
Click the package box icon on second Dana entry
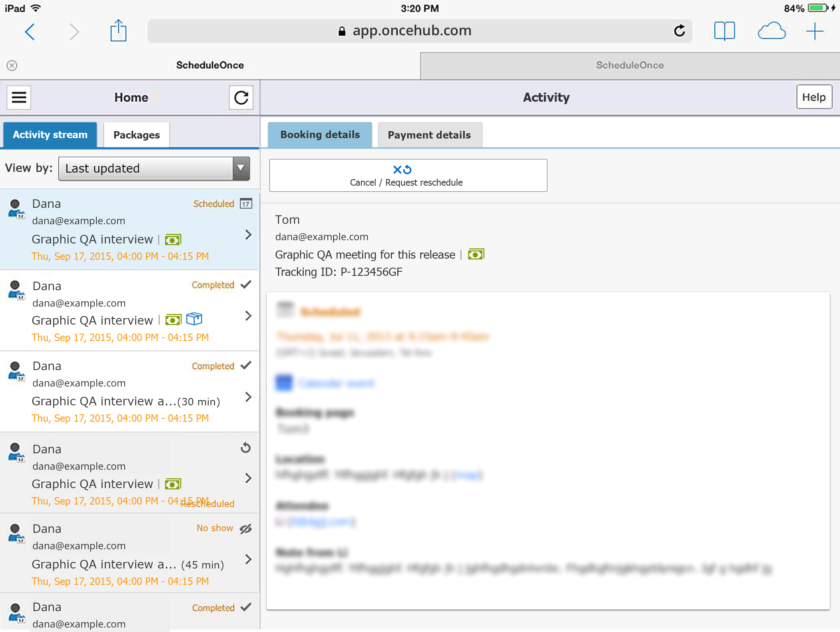pos(194,319)
